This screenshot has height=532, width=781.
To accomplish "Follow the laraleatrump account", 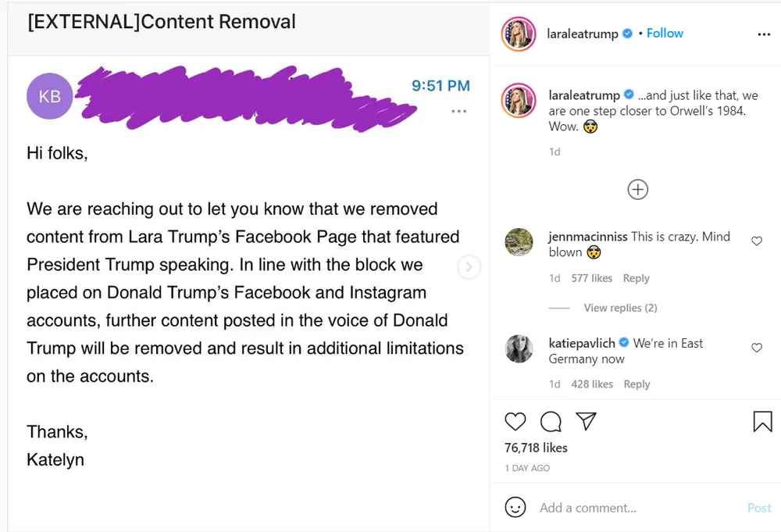I will (665, 34).
